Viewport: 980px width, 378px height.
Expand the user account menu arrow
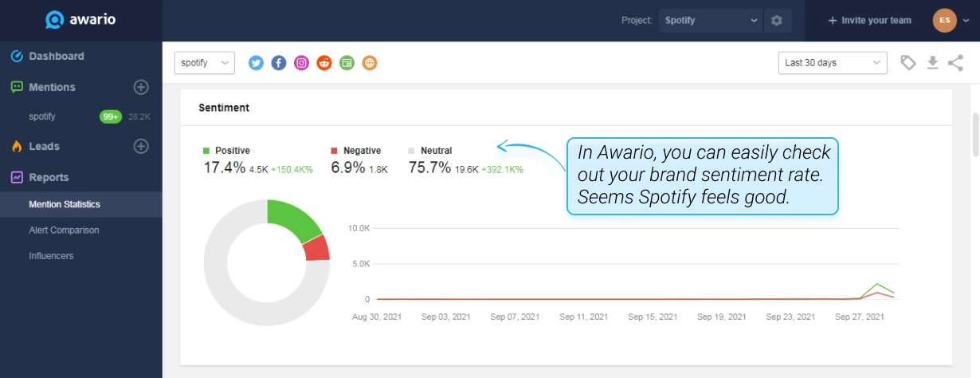(966, 21)
